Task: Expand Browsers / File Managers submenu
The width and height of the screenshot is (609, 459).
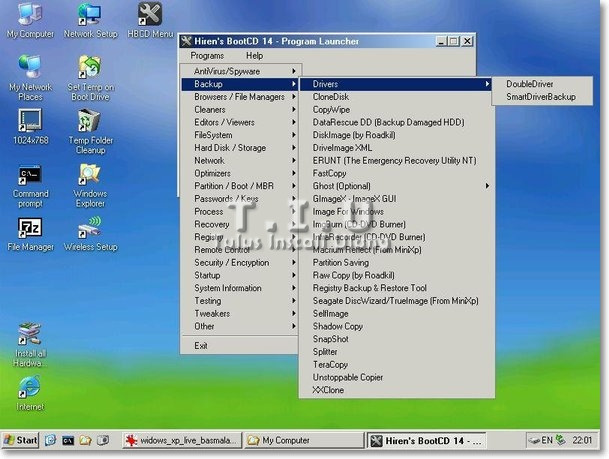Action: [x=240, y=97]
